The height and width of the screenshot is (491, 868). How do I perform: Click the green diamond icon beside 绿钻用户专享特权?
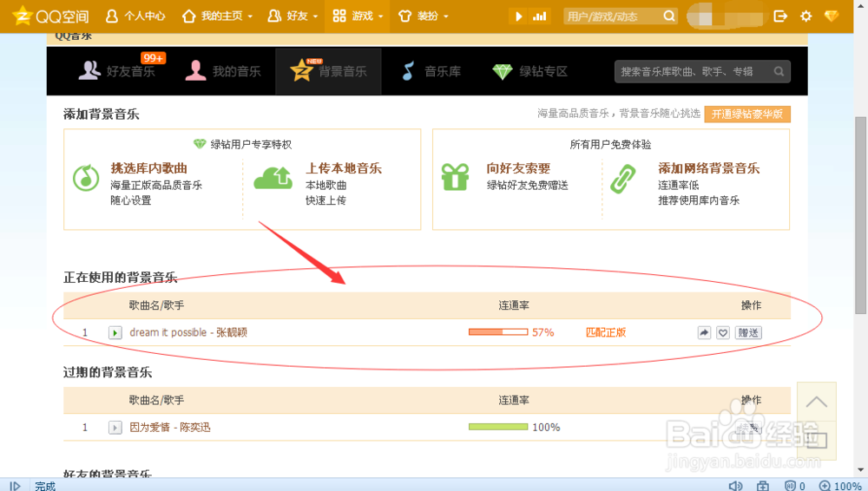click(200, 144)
